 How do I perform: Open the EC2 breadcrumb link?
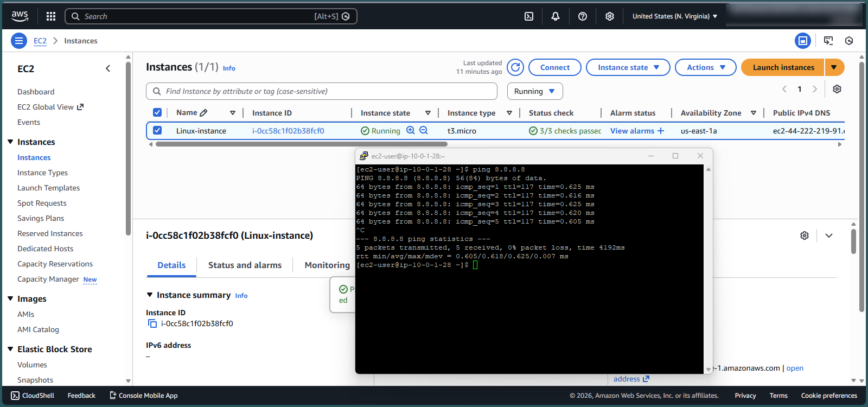tap(40, 41)
